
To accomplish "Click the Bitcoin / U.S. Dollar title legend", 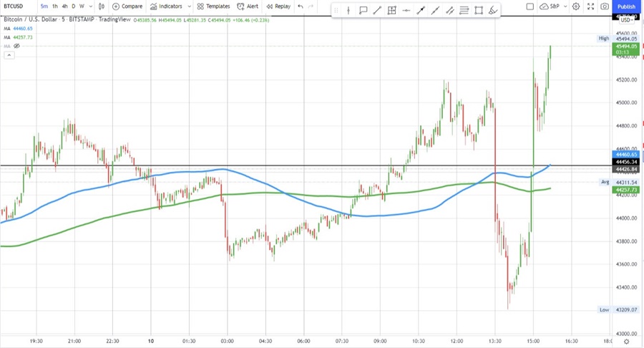I will 67,19.
